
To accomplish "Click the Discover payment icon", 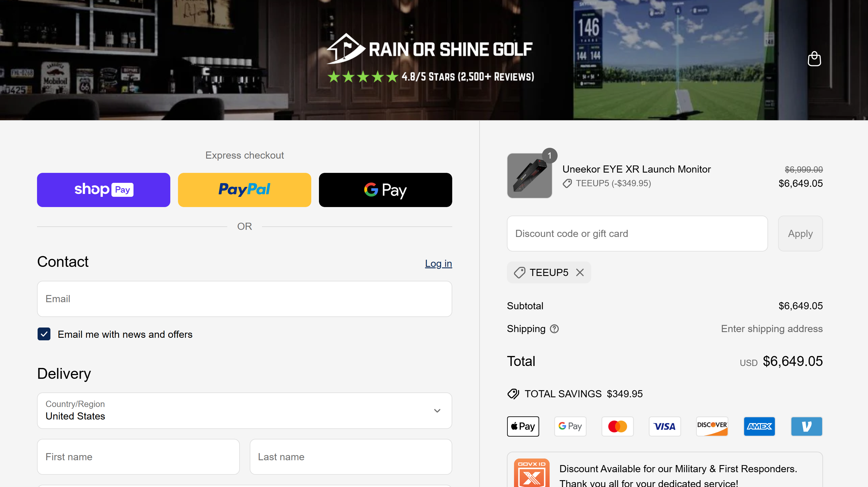I will click(712, 426).
